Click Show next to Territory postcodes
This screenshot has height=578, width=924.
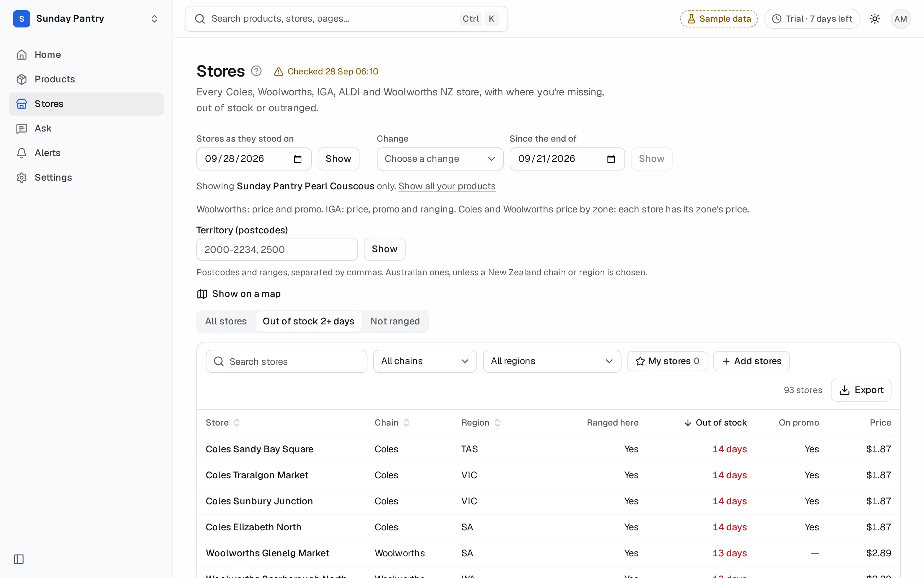384,249
